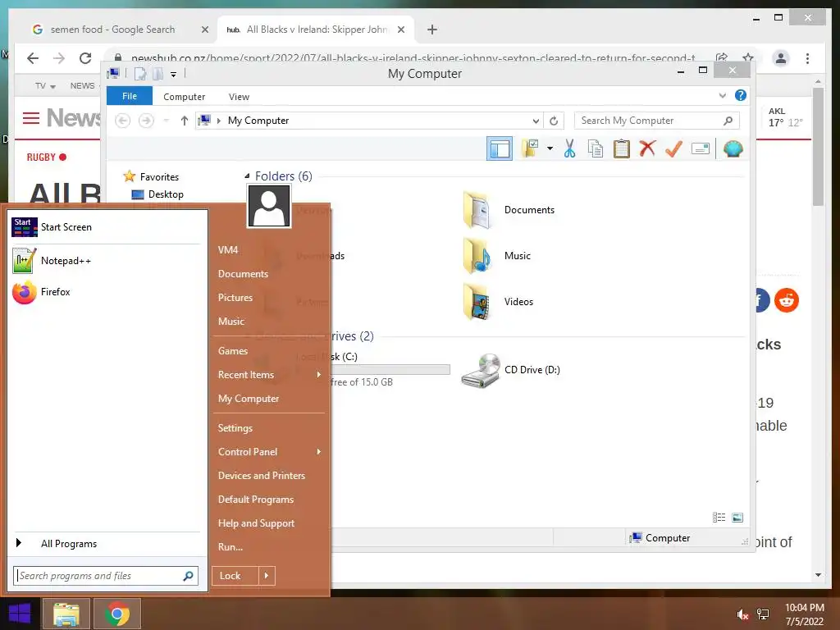Select the CD Drive (D:) icon

(x=481, y=370)
